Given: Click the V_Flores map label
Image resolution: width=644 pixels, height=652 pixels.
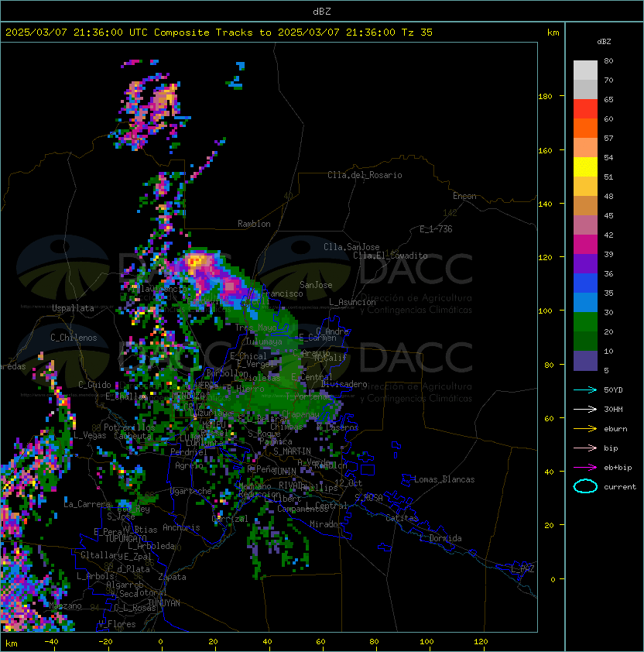Looking at the screenshot, I should pyautogui.click(x=117, y=624).
